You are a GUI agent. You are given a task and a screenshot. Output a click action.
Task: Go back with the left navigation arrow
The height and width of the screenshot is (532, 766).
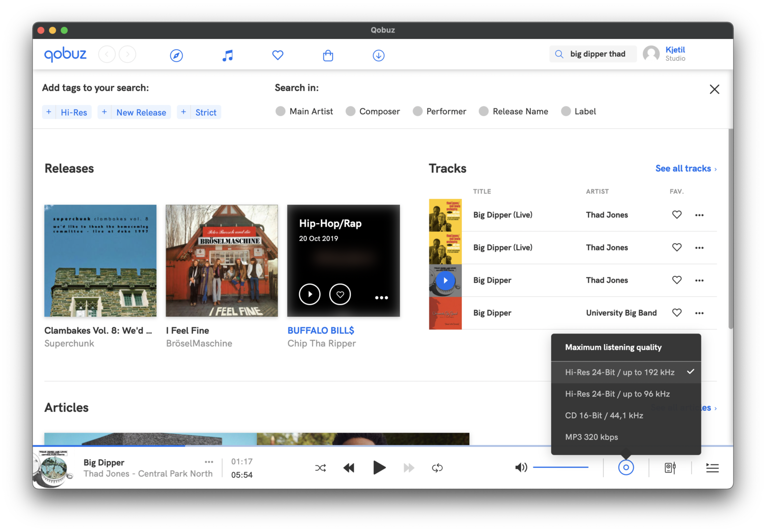coord(107,54)
